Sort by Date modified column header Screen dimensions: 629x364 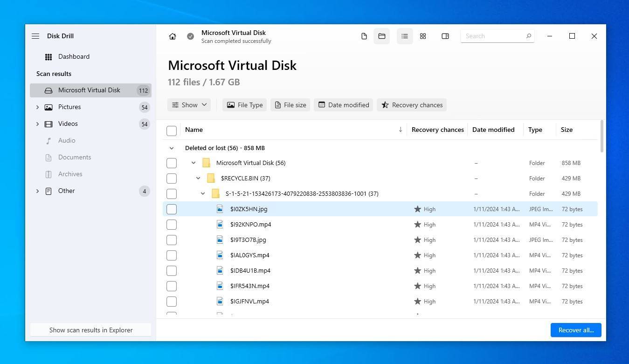coord(493,130)
